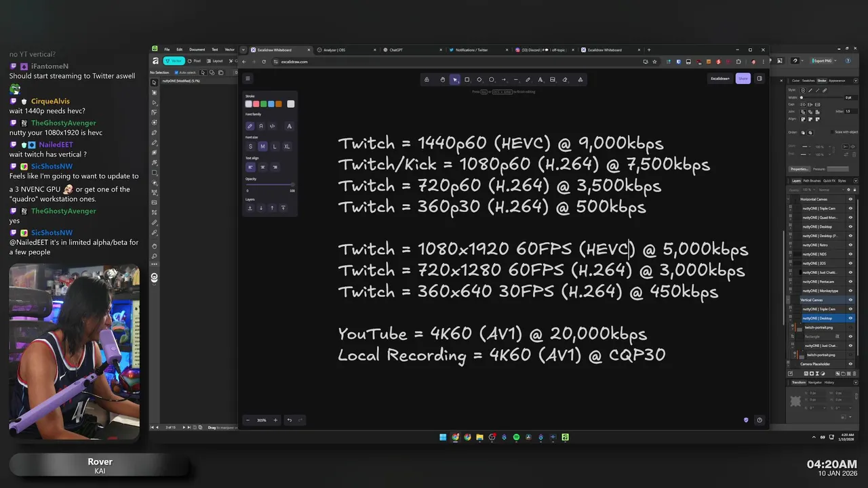868x488 pixels.
Task: Zoom out with the minus button
Action: (248, 420)
